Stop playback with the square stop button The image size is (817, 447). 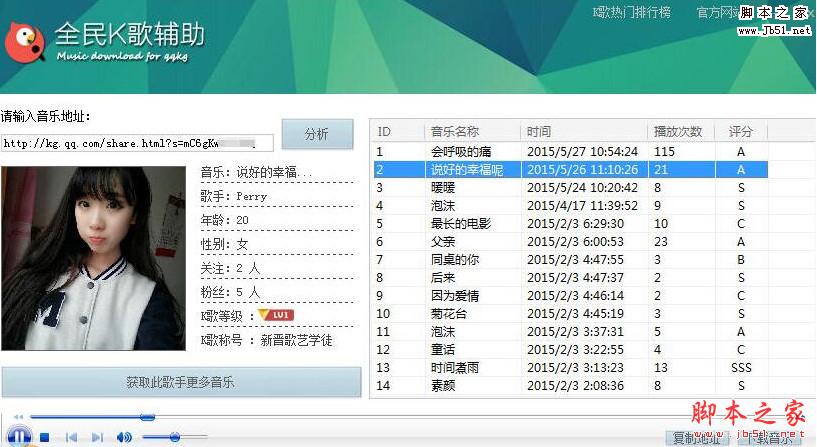(45, 438)
